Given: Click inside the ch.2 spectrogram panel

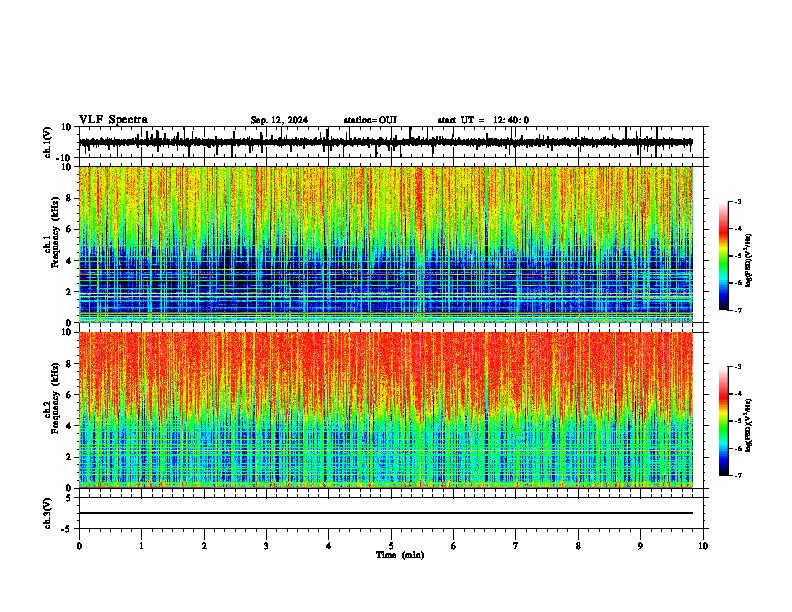Looking at the screenshot, I should point(386,410).
